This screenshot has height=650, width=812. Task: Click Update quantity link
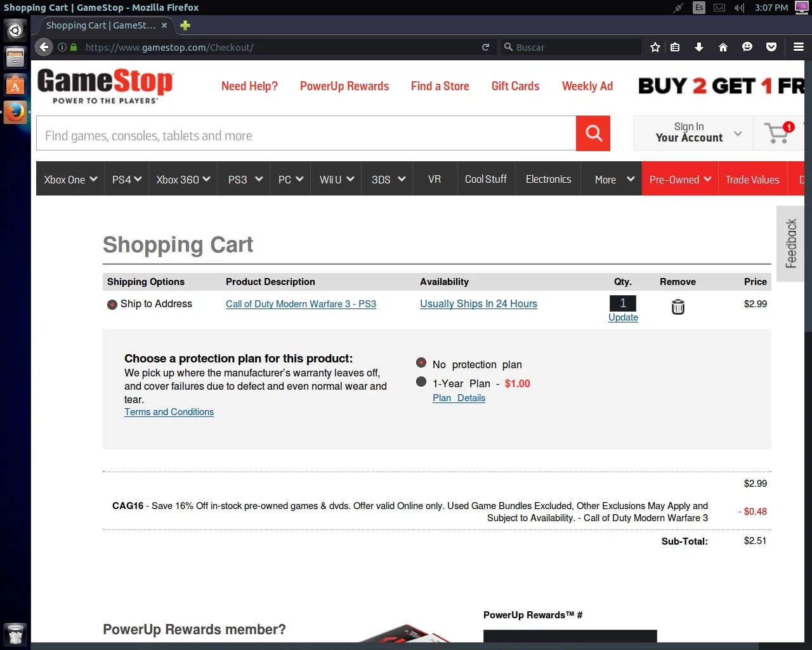623,317
